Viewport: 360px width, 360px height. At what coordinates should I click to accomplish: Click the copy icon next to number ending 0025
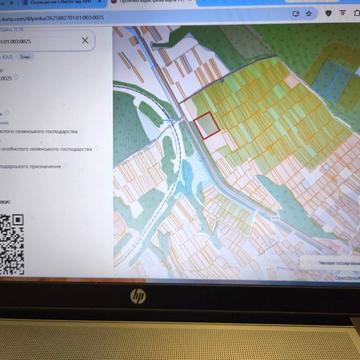pos(16,77)
